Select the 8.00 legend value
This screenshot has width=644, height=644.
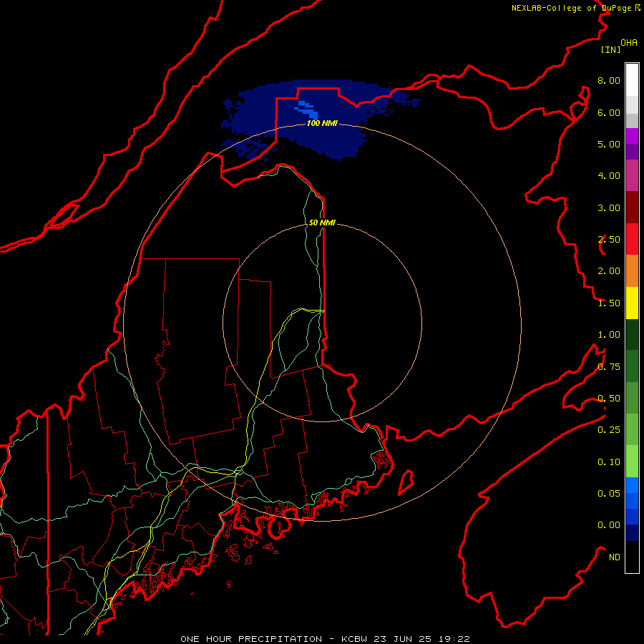[x=609, y=80]
